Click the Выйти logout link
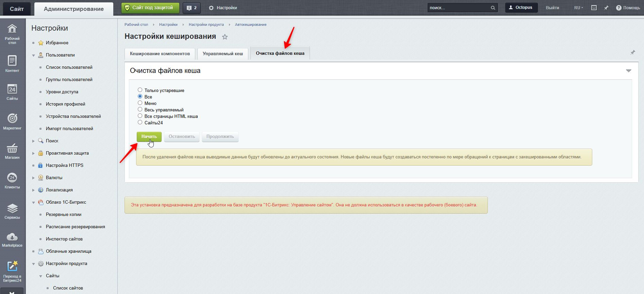The width and height of the screenshot is (644, 294). coord(552,7)
